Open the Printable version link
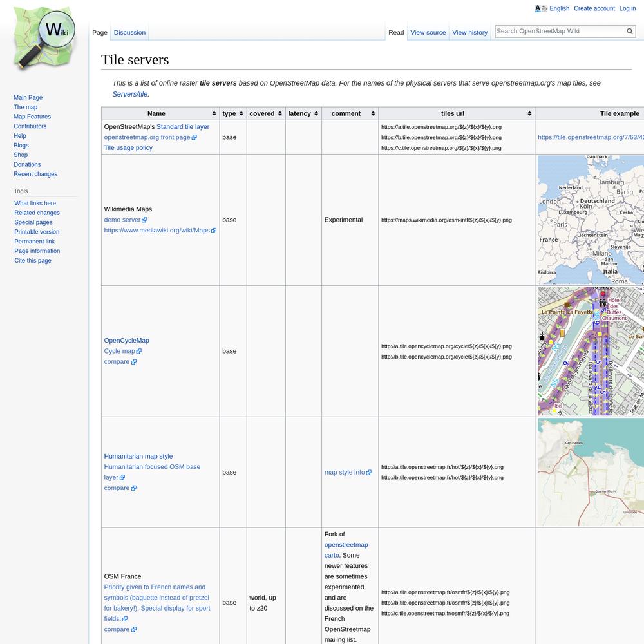This screenshot has height=644, width=644. (37, 232)
